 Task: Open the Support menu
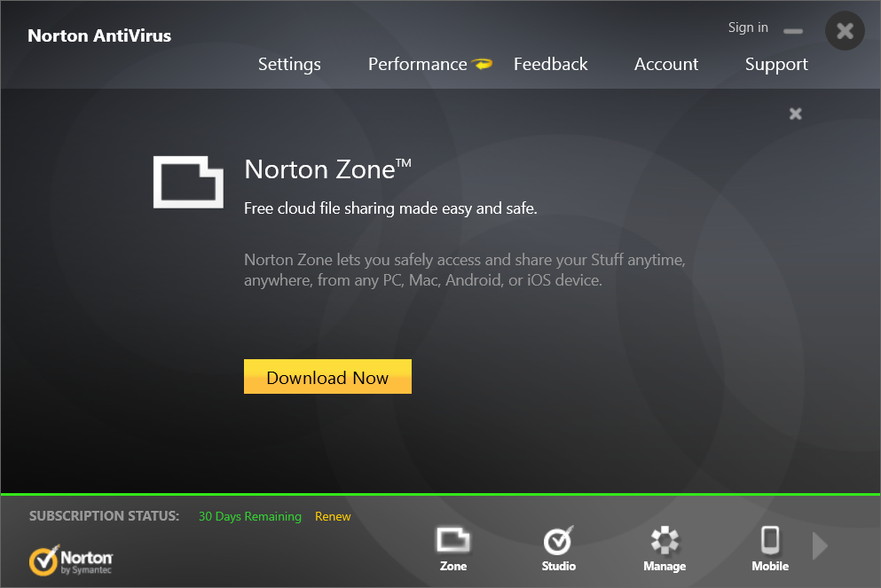point(776,65)
